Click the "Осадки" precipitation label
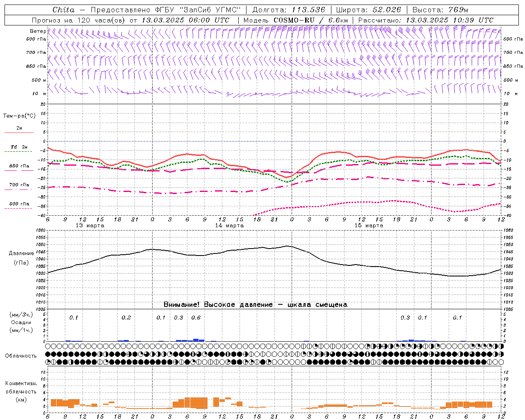525x420 pixels. [21, 322]
